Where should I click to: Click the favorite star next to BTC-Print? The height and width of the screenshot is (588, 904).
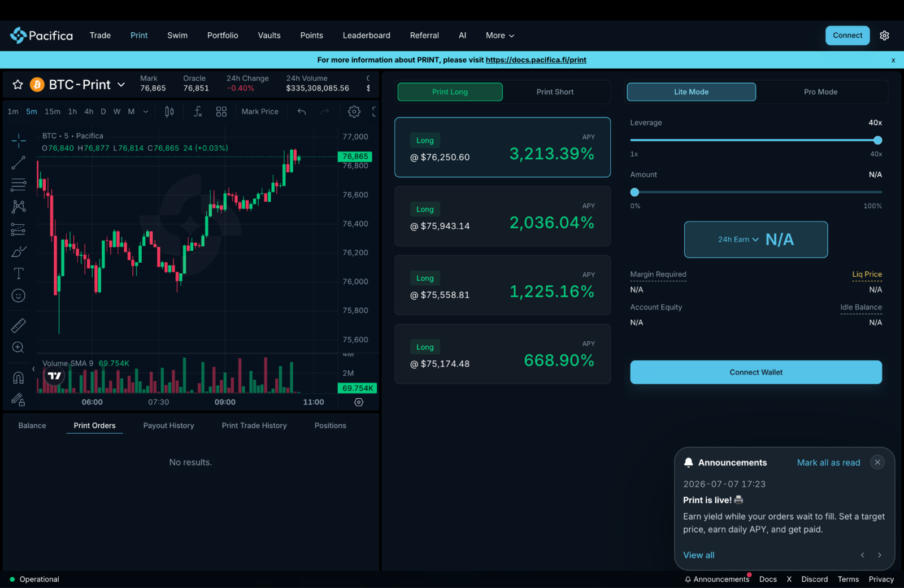click(18, 85)
